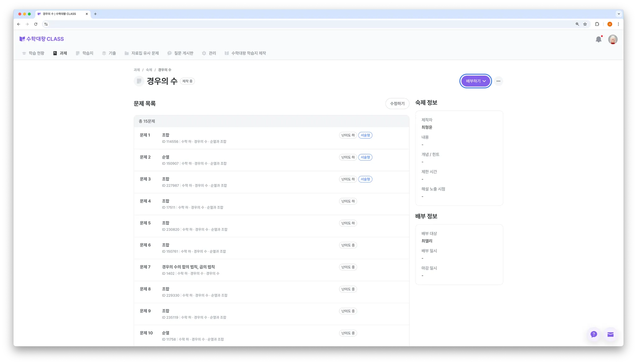Viewport: 637px width, 364px height.
Task: Reload the page
Action: [x=36, y=24]
